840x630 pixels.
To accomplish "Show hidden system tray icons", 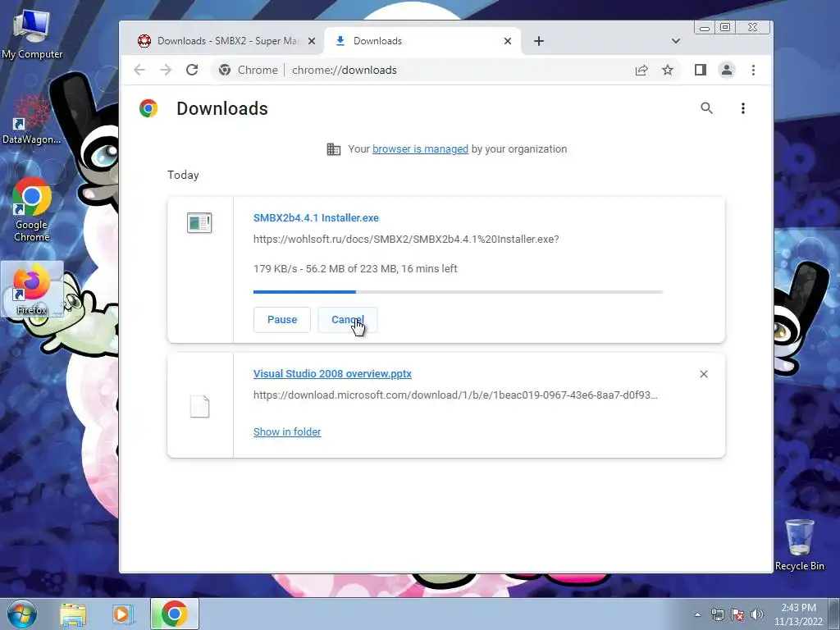I will pyautogui.click(x=697, y=614).
